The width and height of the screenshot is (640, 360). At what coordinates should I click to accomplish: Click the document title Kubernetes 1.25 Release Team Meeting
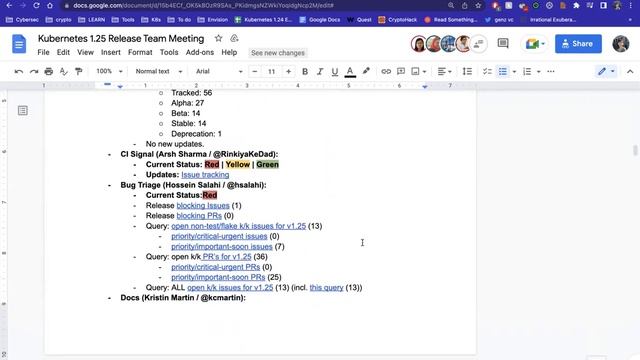tap(121, 38)
